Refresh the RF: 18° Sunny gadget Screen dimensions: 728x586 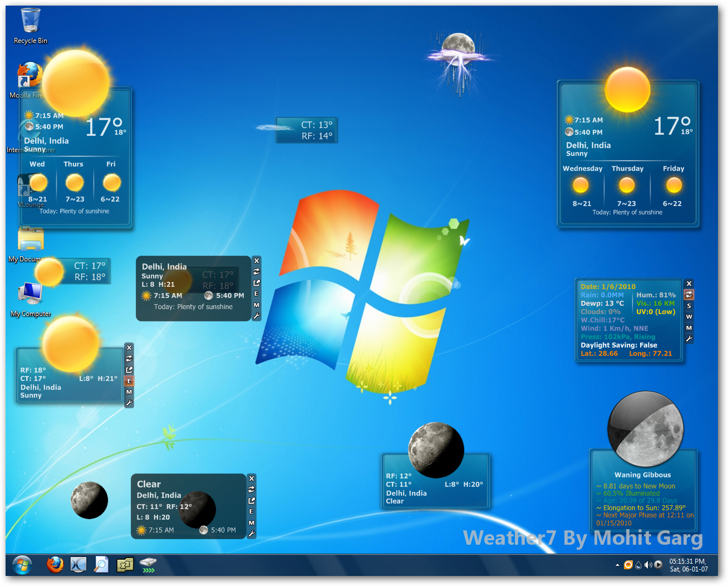[129, 359]
